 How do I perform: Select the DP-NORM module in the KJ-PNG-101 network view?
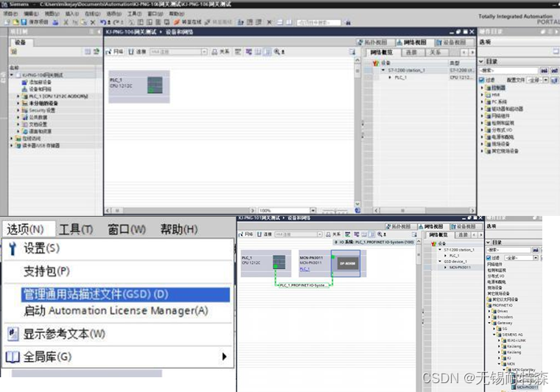[347, 264]
